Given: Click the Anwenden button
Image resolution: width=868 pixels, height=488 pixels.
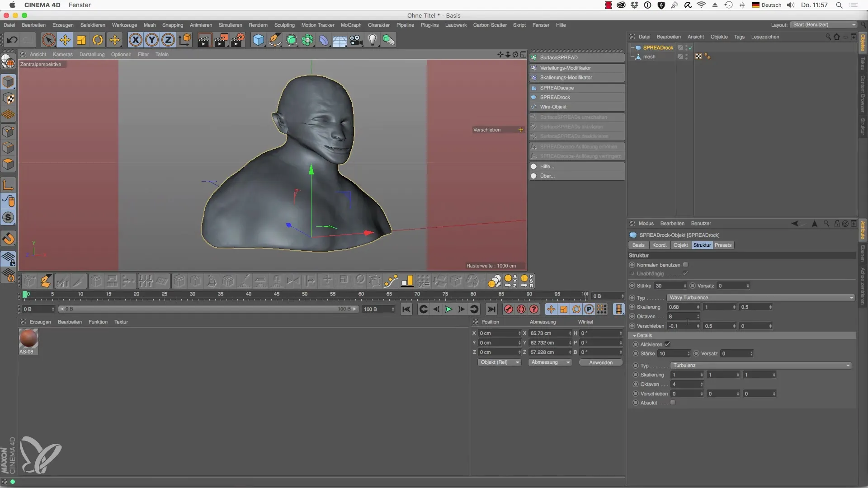Looking at the screenshot, I should click(x=601, y=362).
